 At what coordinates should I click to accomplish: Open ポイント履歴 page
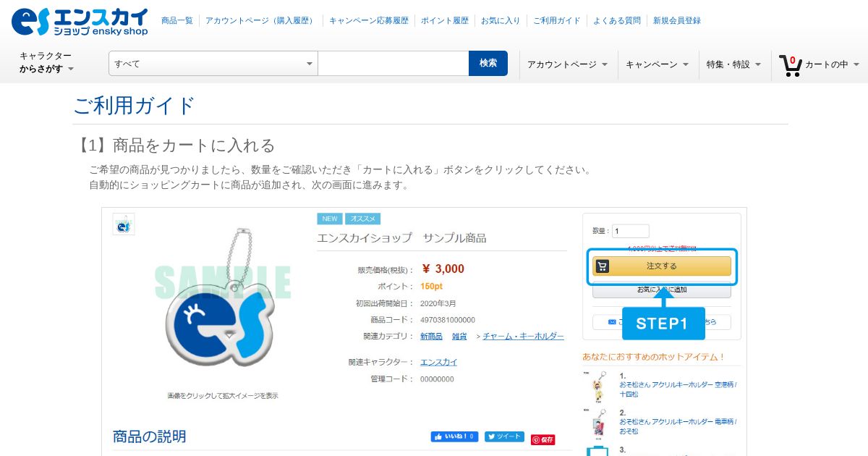coord(445,21)
